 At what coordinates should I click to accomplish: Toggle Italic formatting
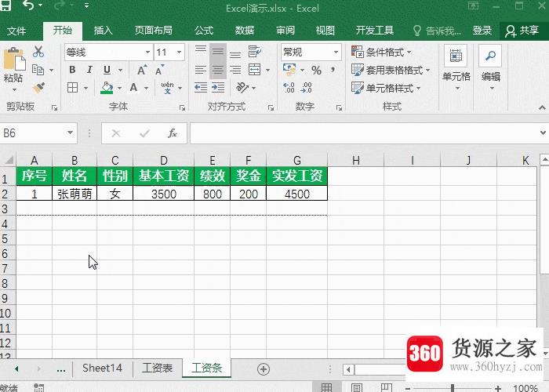pyautogui.click(x=89, y=70)
